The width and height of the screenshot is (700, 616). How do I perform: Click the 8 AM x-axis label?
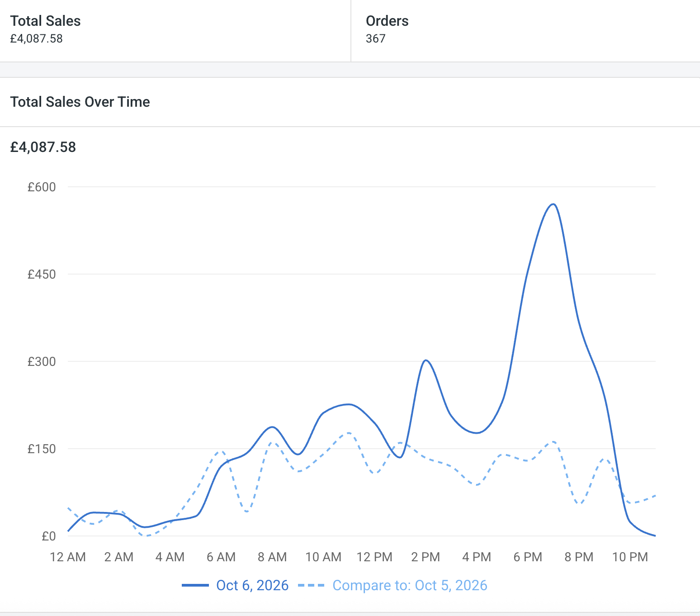(272, 557)
